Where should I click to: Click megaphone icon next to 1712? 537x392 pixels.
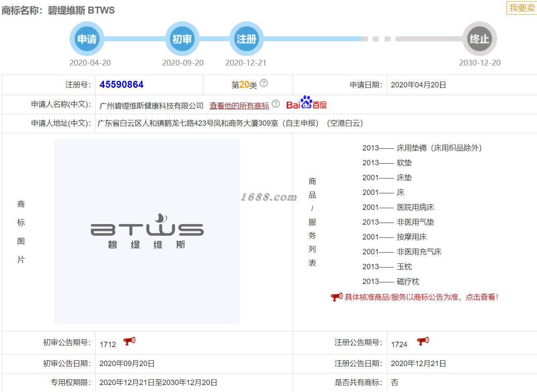(130, 342)
